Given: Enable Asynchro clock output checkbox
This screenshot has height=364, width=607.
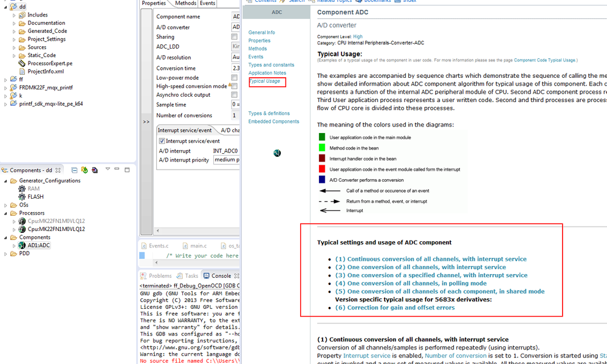Looking at the screenshot, I should coord(234,95).
